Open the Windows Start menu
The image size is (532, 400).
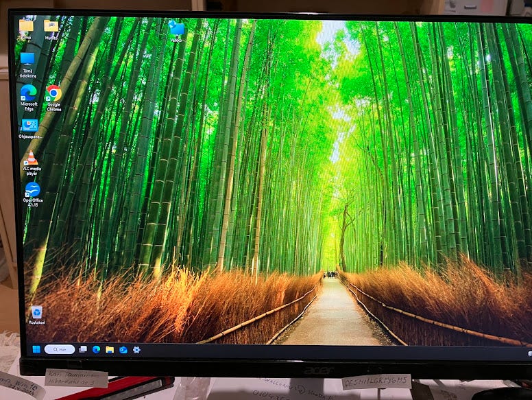[36, 349]
